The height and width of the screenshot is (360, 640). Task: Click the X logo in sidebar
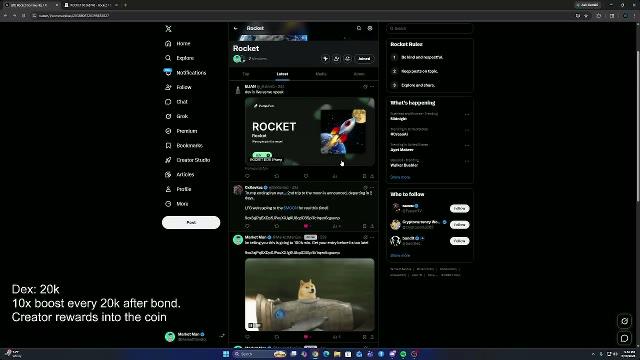pos(168,29)
